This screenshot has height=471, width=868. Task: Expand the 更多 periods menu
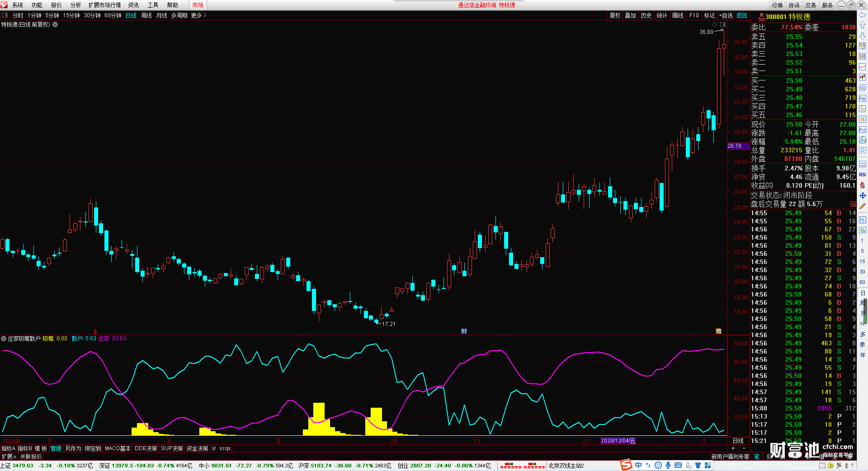point(198,15)
